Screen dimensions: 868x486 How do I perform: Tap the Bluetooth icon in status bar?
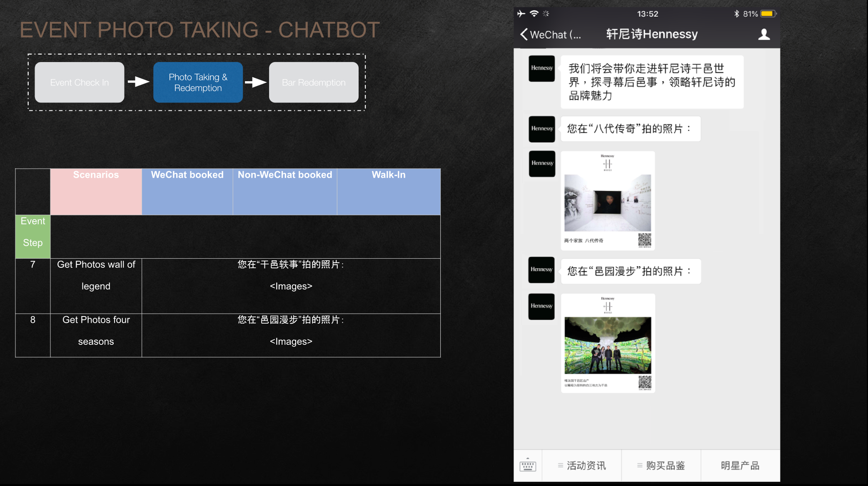[736, 14]
